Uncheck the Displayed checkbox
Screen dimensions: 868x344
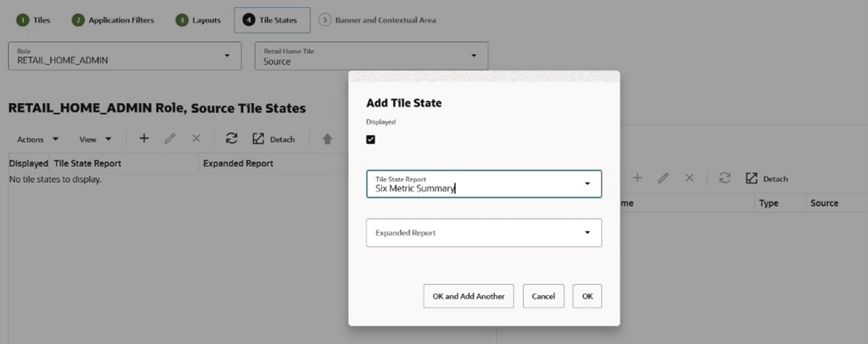371,140
